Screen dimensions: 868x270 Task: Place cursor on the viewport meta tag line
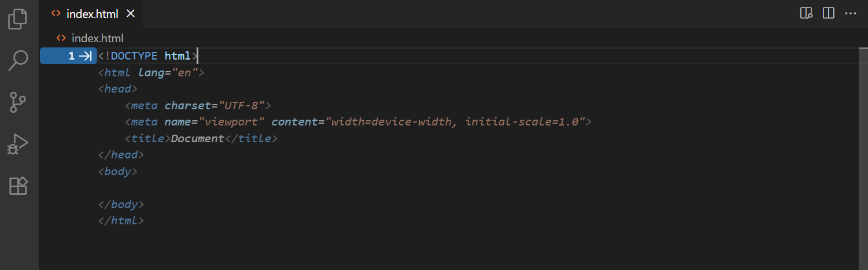coord(357,122)
